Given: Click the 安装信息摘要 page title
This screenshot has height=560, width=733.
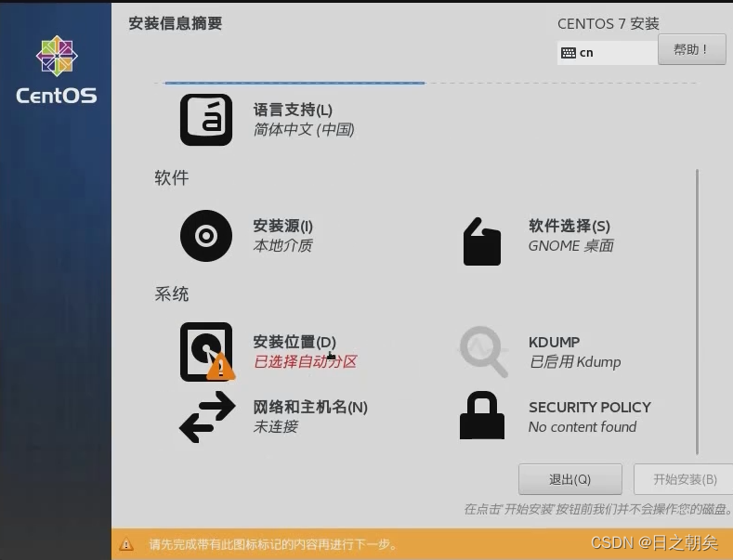Looking at the screenshot, I should (176, 23).
